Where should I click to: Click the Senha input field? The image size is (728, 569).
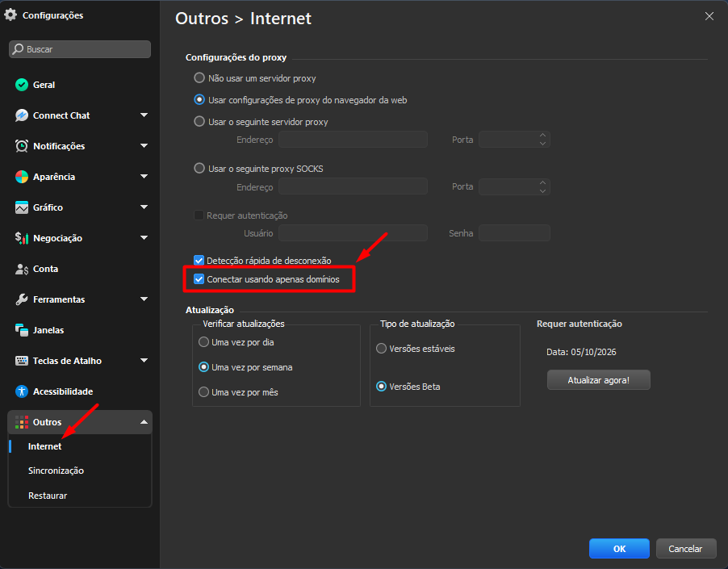(x=514, y=233)
